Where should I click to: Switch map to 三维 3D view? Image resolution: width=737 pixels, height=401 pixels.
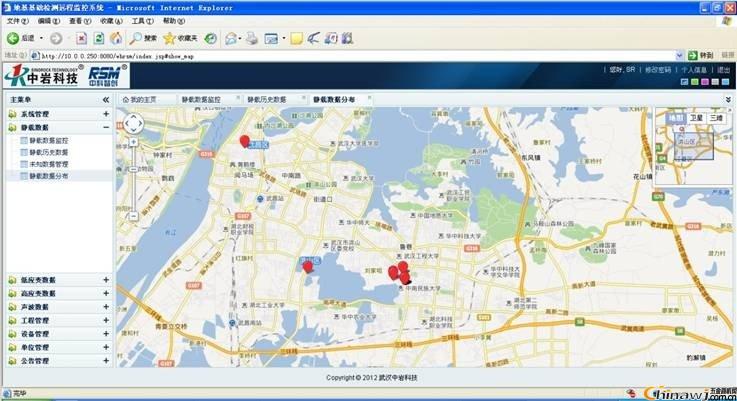(715, 118)
